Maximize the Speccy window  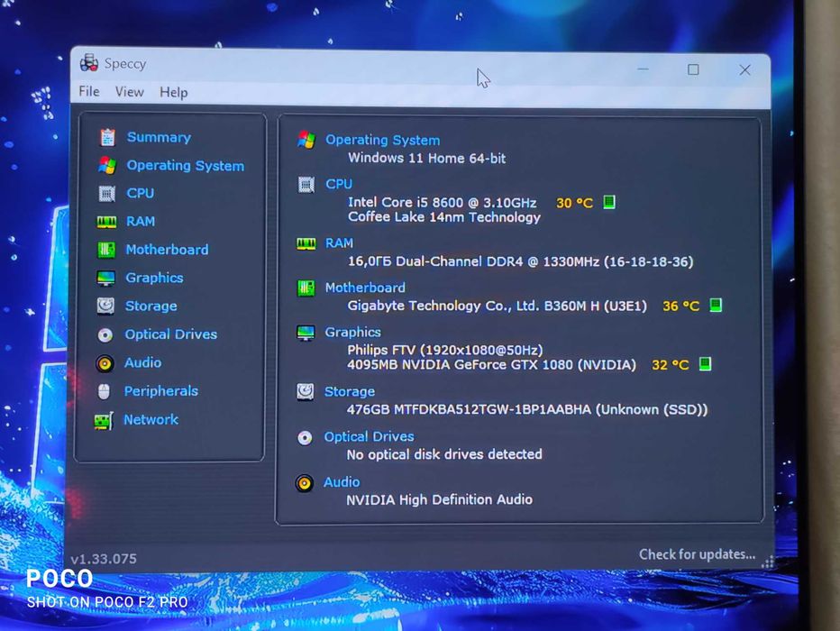[x=693, y=69]
